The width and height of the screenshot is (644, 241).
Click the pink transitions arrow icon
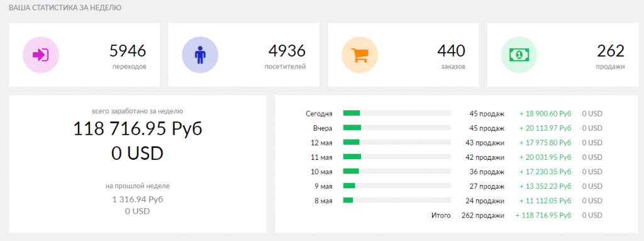click(41, 55)
